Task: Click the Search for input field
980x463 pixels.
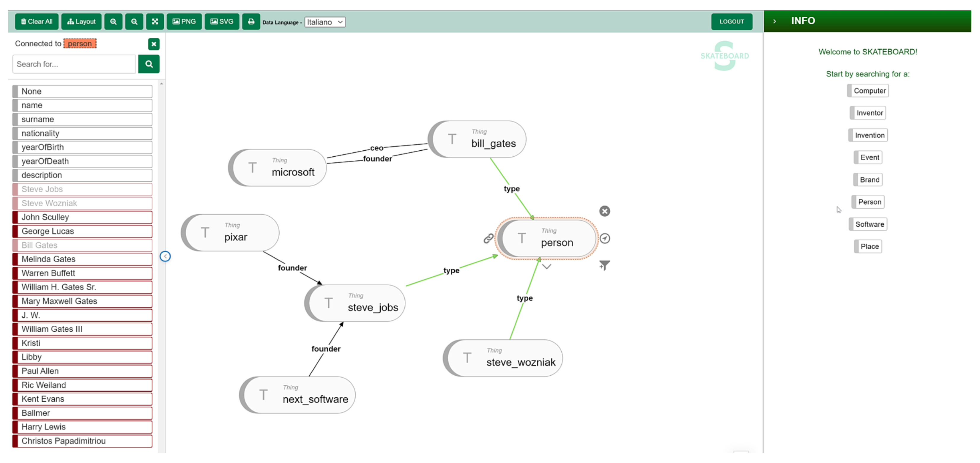Action: click(74, 64)
